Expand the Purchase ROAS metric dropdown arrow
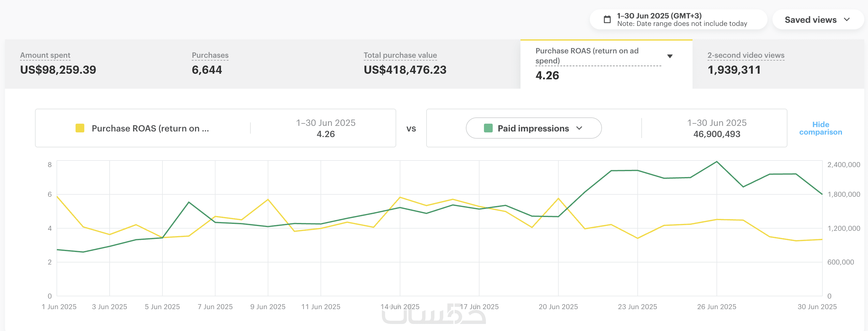Screen dimensions: 868x331 tap(669, 56)
